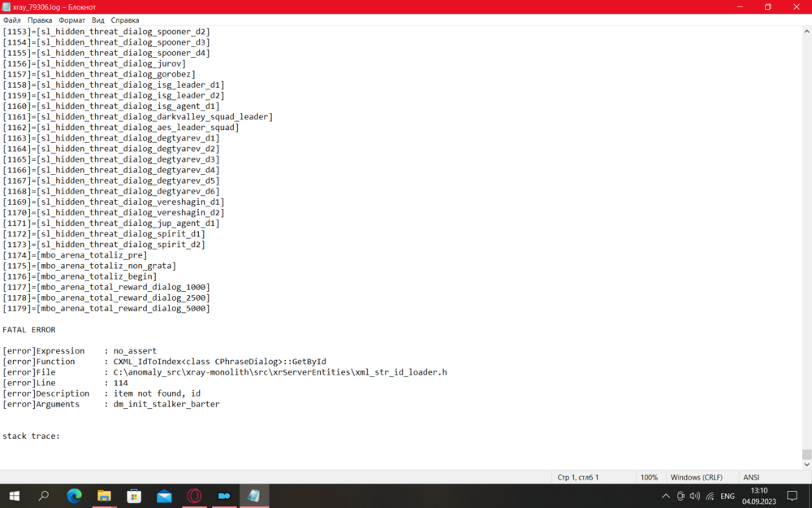Viewport: 812px width, 508px height.
Task: Click line [1163] sl_hidden_threat_dialog_degtyarev_d1
Action: 111,138
